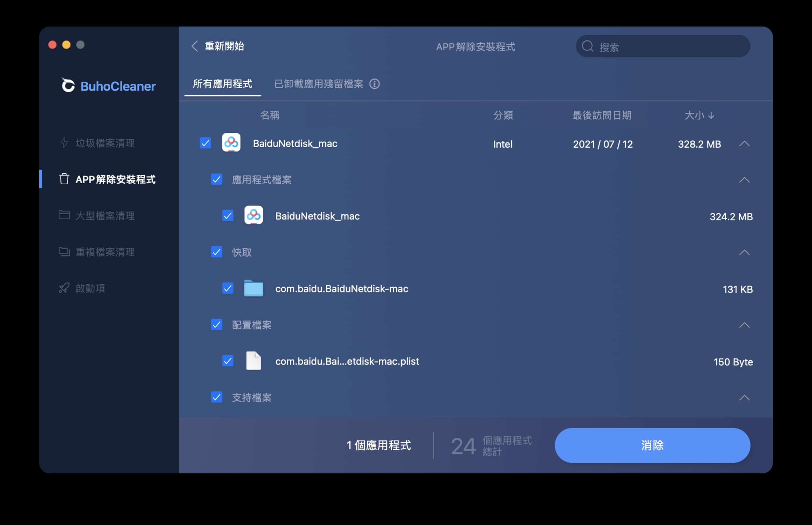
Task: Sort the list by 分類 column
Action: (503, 115)
